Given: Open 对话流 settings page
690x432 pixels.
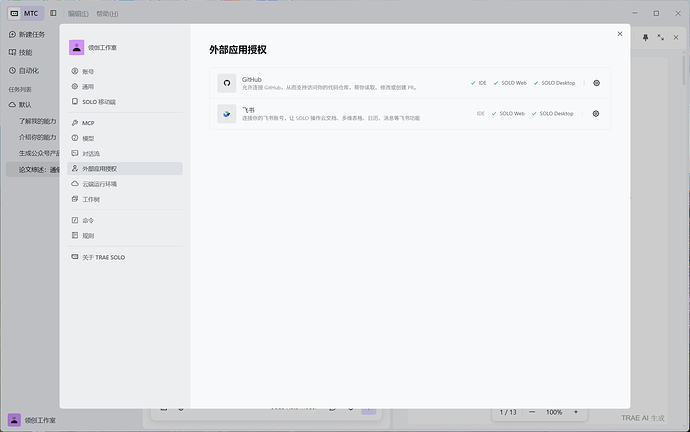Looking at the screenshot, I should pyautogui.click(x=125, y=154).
